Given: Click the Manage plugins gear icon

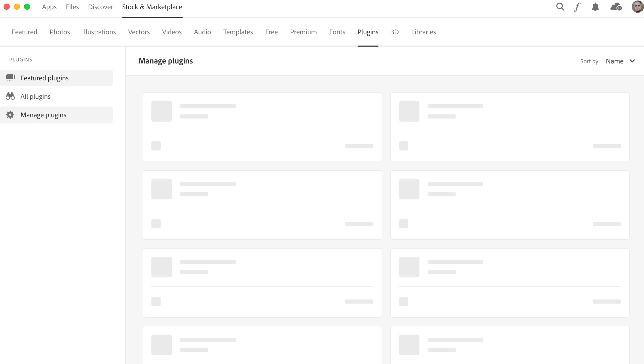Looking at the screenshot, I should (x=10, y=115).
